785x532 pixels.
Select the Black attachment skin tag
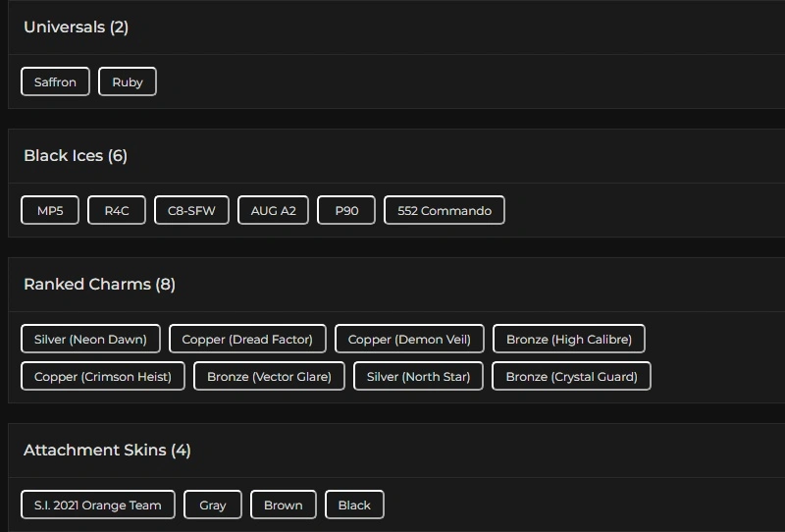354,505
